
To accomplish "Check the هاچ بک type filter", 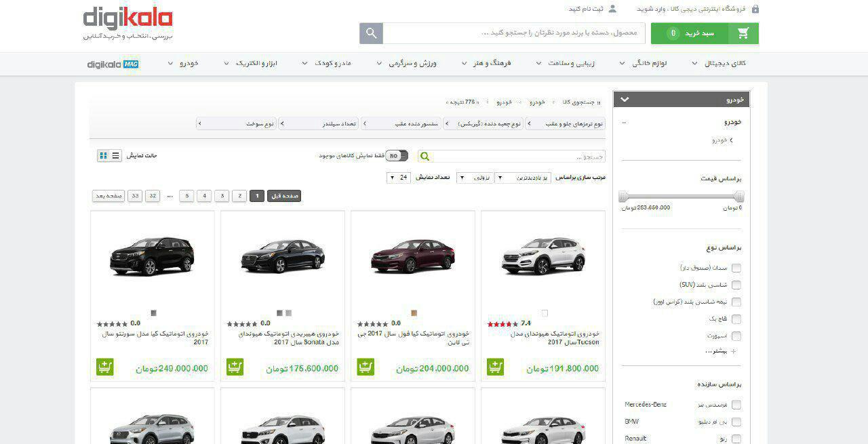I will 736,319.
